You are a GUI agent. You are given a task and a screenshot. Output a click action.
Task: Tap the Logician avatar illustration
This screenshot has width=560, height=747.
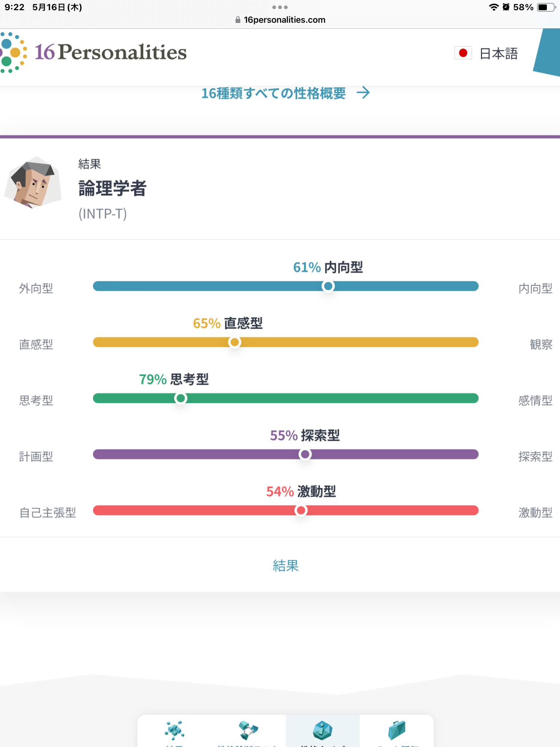coord(33,182)
